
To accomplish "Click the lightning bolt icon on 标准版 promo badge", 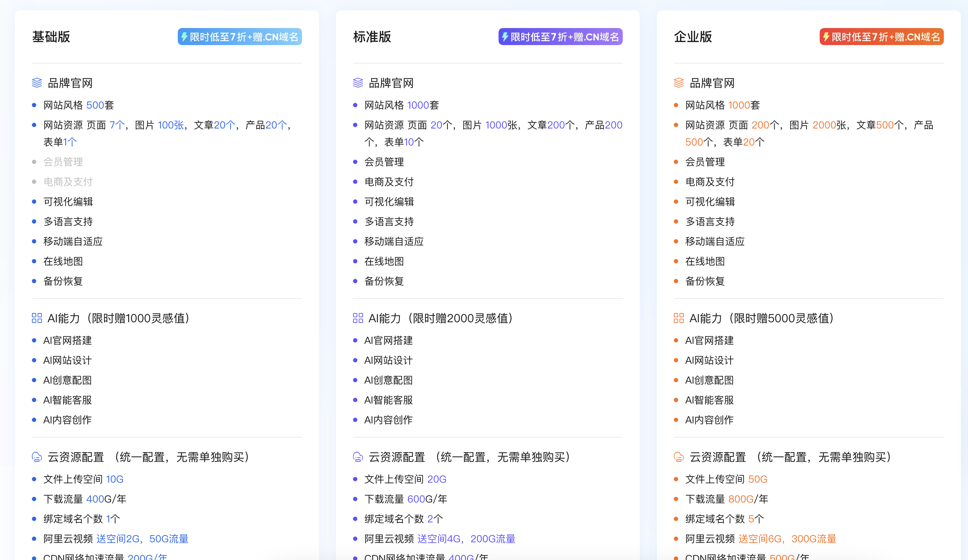I will (x=505, y=37).
